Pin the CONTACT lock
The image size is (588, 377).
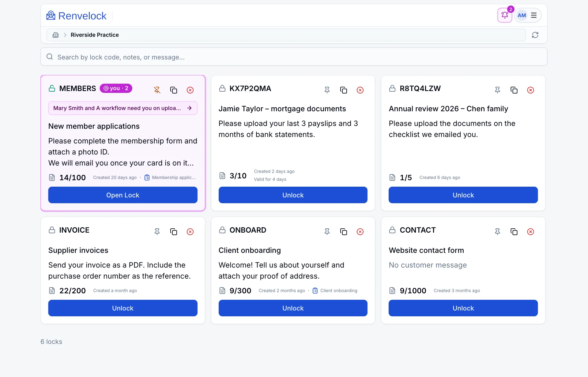click(498, 232)
